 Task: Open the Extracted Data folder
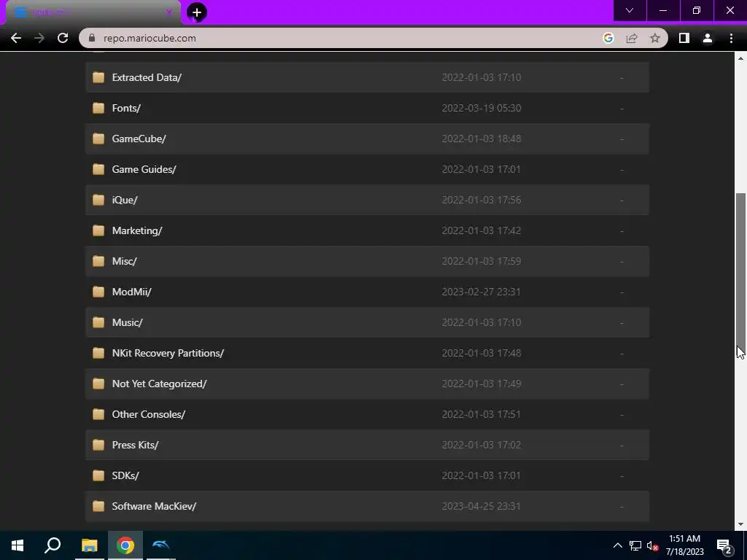(146, 77)
